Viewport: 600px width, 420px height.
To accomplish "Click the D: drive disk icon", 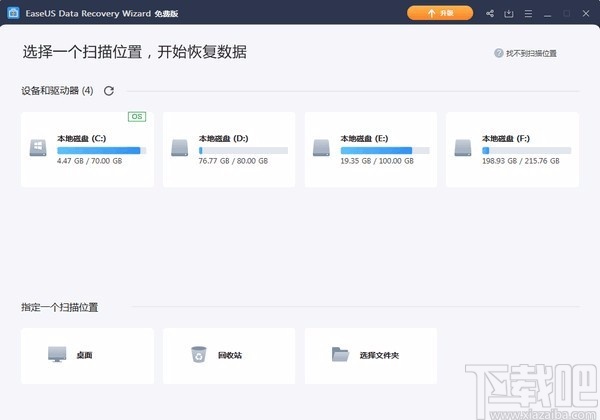I will [x=180, y=148].
